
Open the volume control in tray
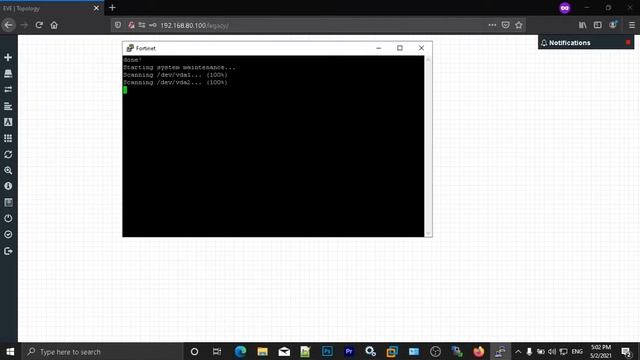point(552,351)
